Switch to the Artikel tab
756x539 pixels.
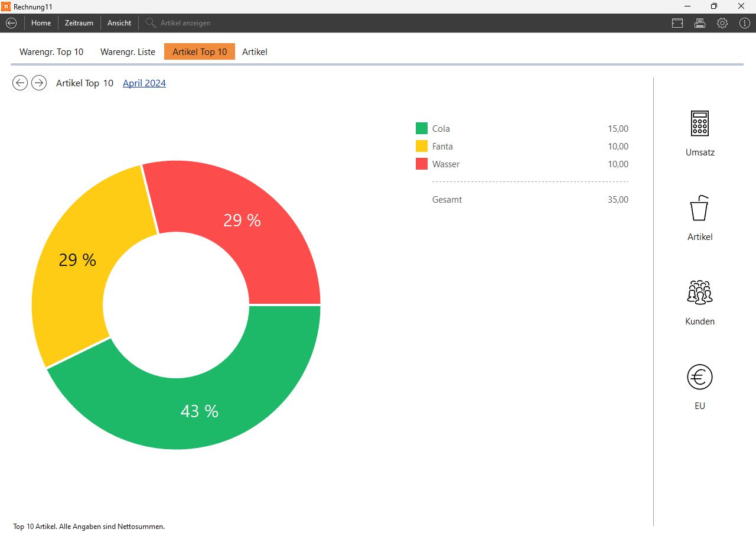255,52
